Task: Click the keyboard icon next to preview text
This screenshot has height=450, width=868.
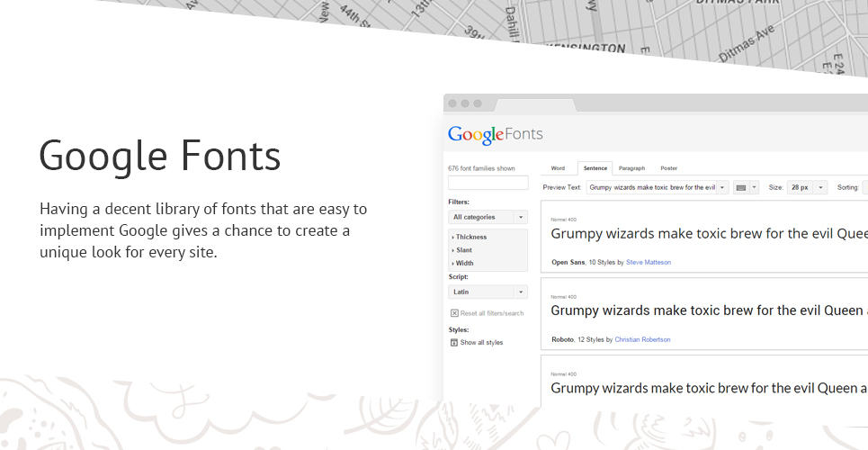Action: click(x=740, y=188)
